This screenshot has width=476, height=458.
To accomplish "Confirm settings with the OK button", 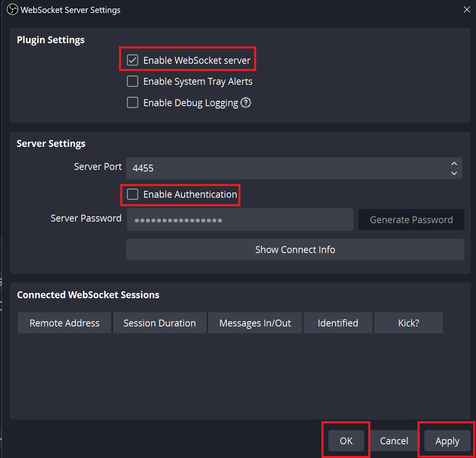I will [x=346, y=441].
